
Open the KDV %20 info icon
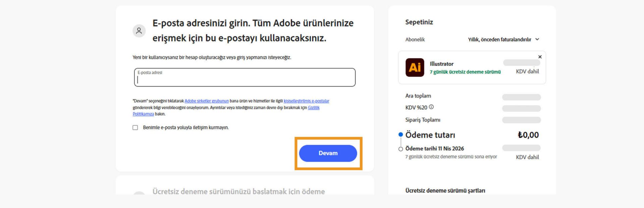pos(432,107)
